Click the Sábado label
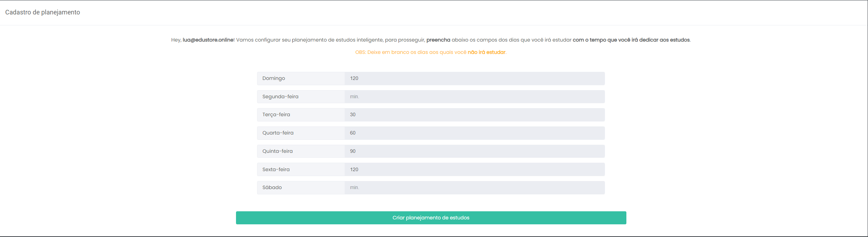The width and height of the screenshot is (868, 237). tap(272, 188)
